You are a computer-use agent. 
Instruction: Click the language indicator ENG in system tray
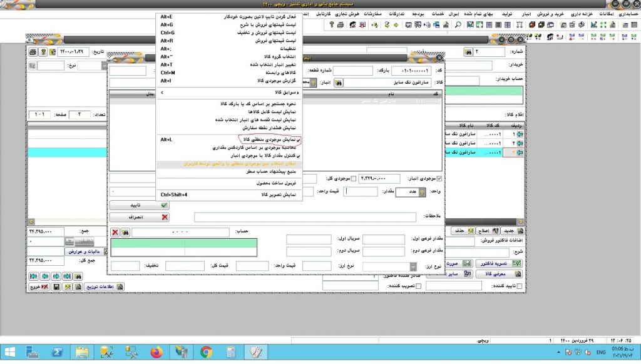[x=601, y=352]
